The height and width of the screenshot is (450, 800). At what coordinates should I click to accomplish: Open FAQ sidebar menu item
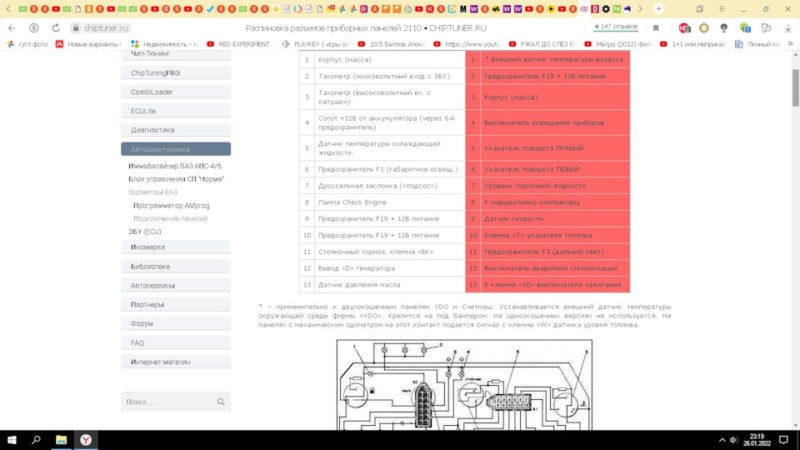pyautogui.click(x=176, y=343)
